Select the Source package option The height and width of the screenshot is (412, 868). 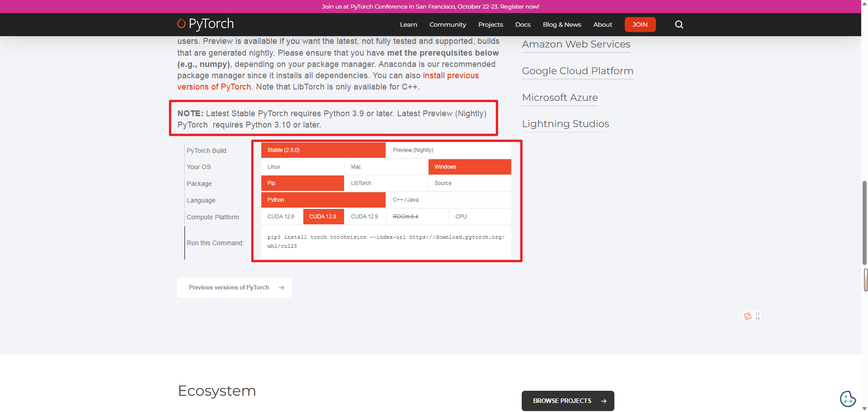click(x=470, y=183)
